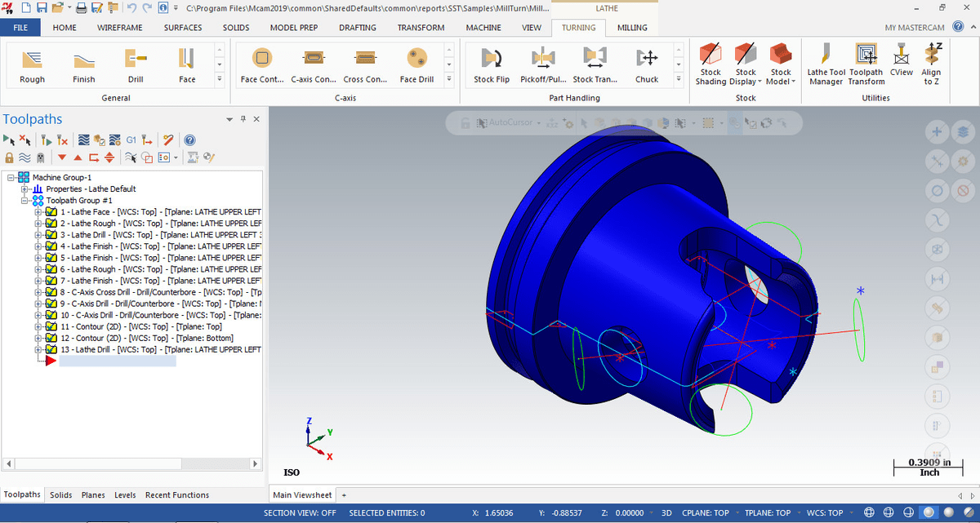Screen dimensions: 980x523
Task: Open Toolpaths panel options dropdown arrow
Action: pos(230,119)
